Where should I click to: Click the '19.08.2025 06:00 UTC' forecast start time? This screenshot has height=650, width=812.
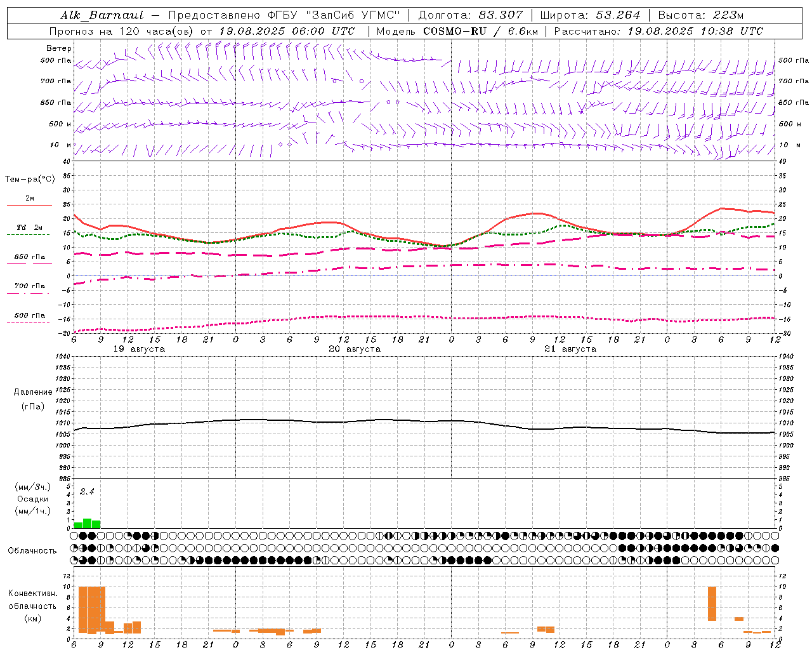click(x=287, y=31)
